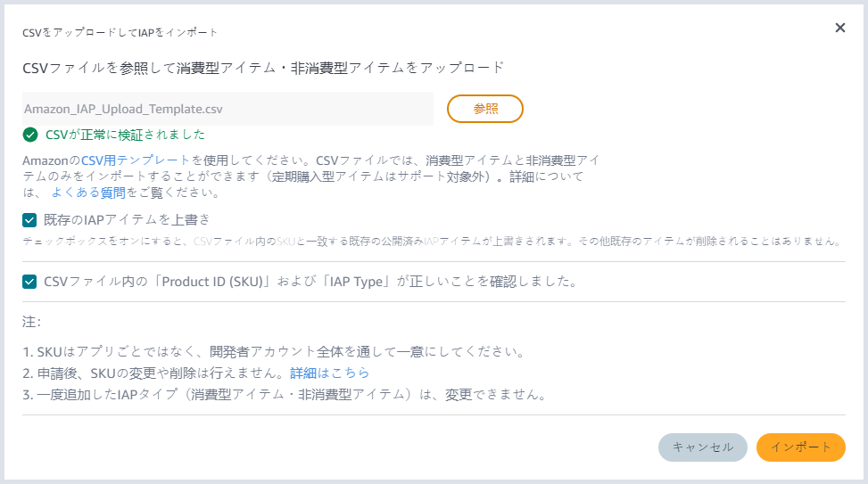868x484 pixels.
Task: Open the 詳細はこちら link
Action: 329,373
